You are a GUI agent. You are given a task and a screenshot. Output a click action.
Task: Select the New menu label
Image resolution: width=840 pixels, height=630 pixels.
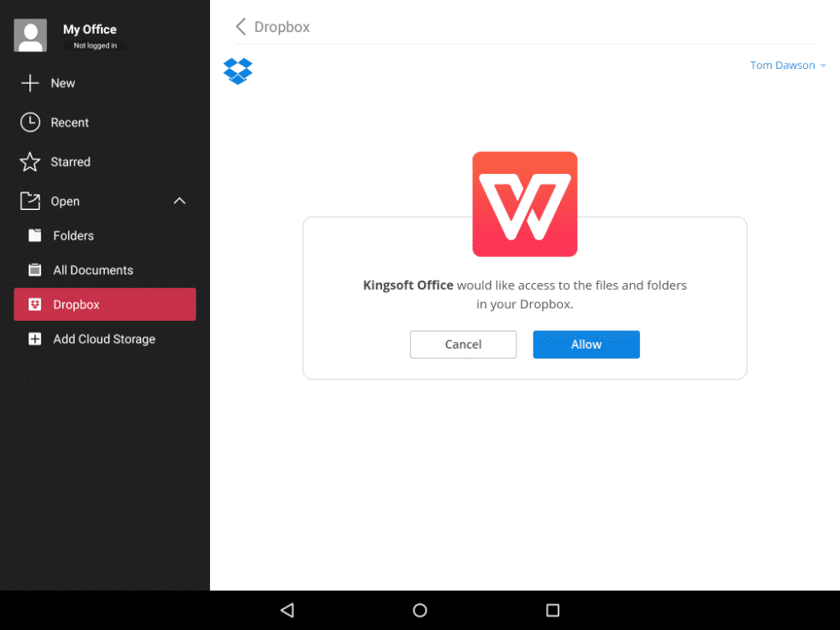click(63, 83)
